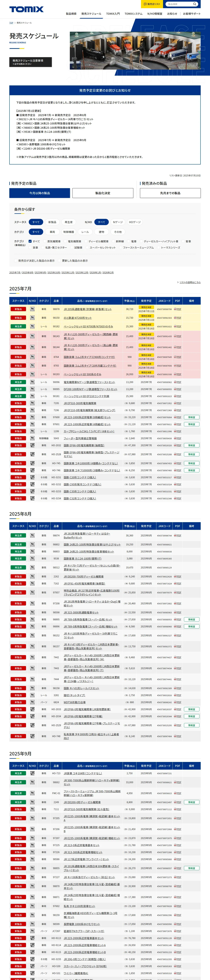Check the 電気機関車 checkbox

click(65, 241)
